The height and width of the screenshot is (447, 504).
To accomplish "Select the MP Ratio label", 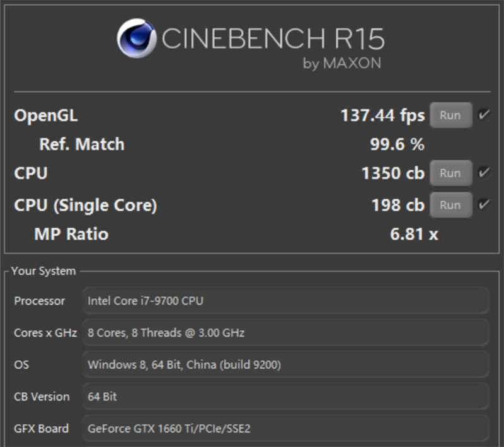I will coord(71,234).
